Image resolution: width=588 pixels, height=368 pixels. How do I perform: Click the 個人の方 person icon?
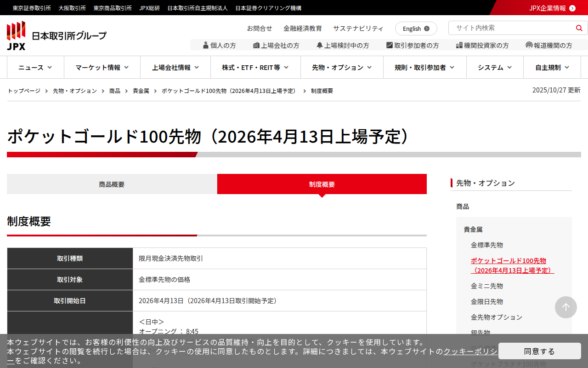[206, 45]
